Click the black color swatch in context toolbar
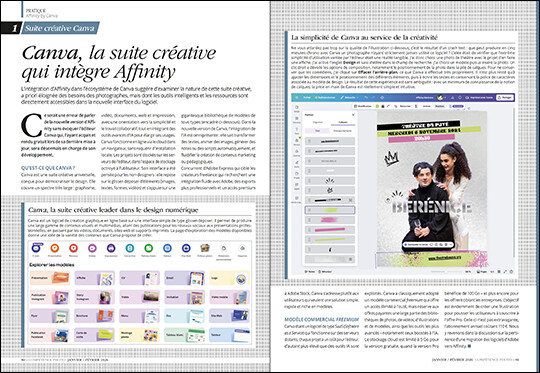This screenshot has width=540, height=373. (x=383, y=106)
